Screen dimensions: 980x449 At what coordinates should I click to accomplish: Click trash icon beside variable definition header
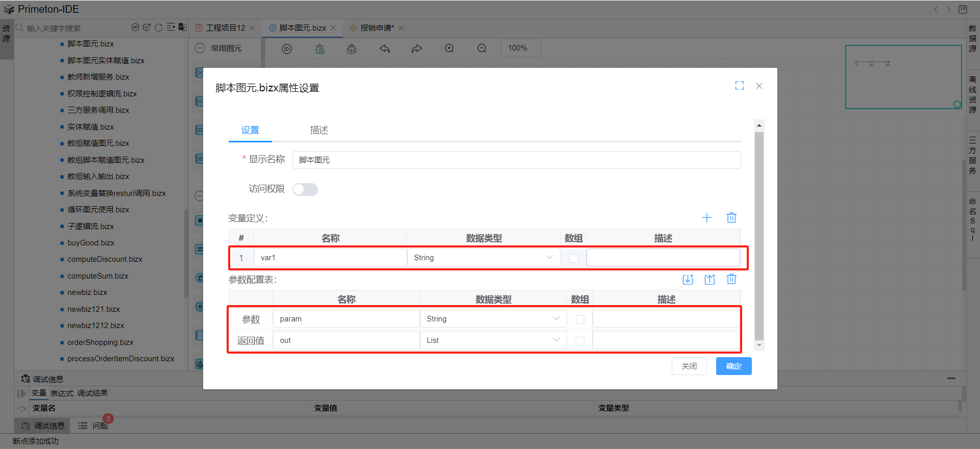731,218
